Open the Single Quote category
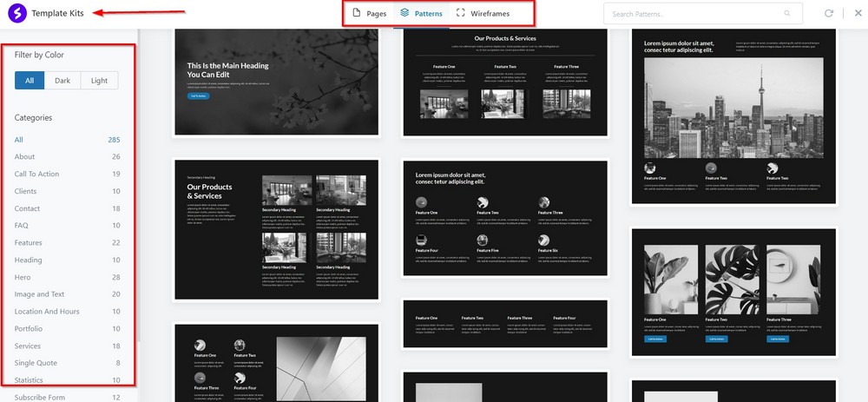The width and height of the screenshot is (868, 402). point(67,363)
